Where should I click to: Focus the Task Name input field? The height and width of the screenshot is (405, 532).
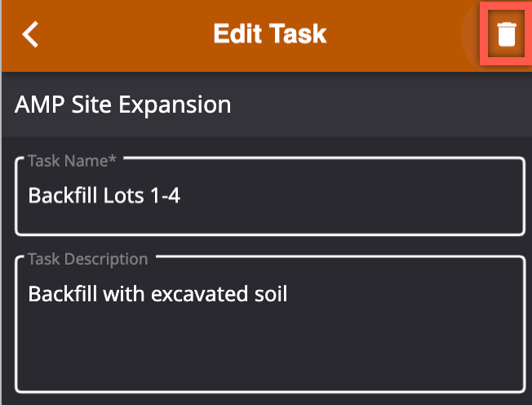click(270, 196)
